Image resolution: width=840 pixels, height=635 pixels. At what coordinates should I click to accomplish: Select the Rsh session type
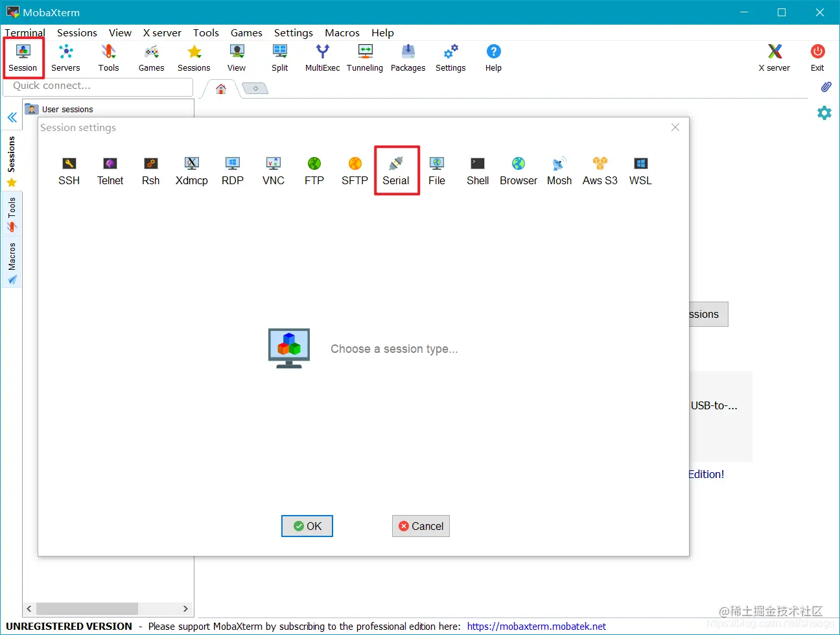click(x=151, y=171)
